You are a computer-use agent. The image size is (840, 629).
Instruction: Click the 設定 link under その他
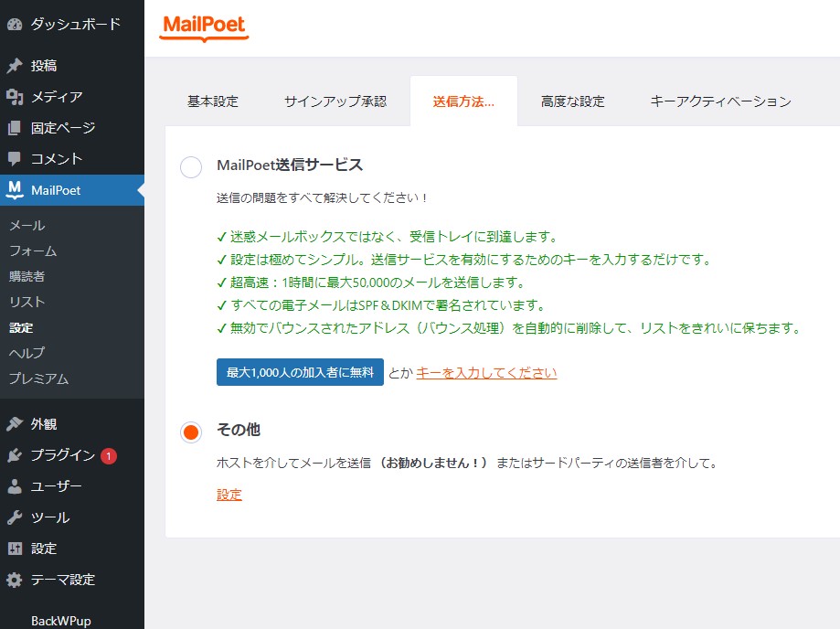click(x=229, y=495)
